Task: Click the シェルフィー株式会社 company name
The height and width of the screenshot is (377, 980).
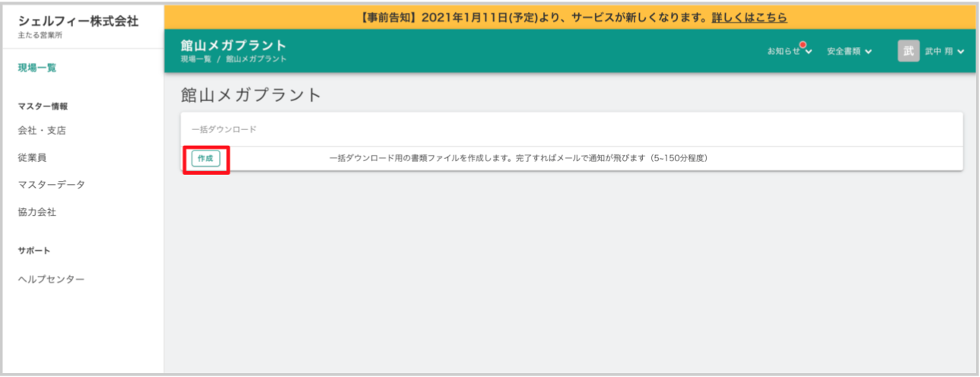Action: click(x=78, y=21)
